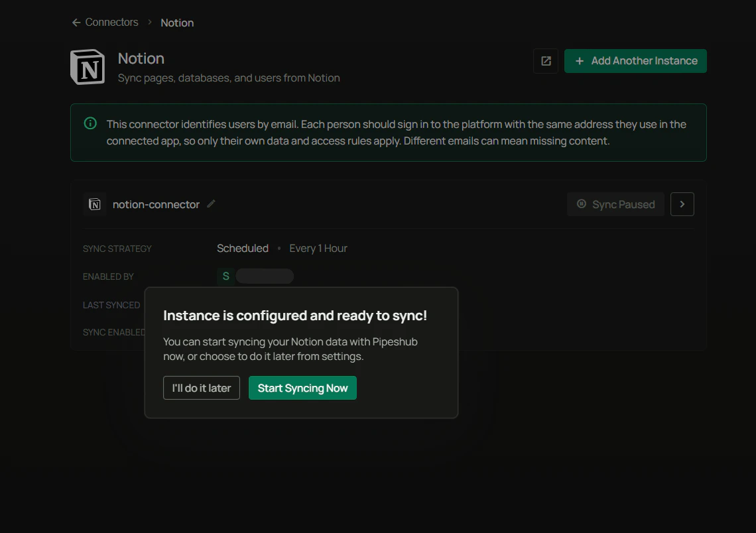Select the Notion breadcrumb item

click(177, 23)
